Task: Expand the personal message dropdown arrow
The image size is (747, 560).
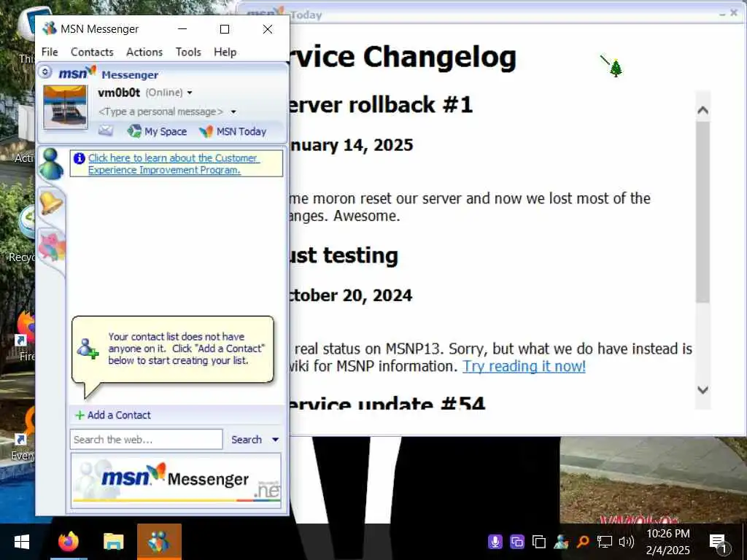Action: click(233, 112)
